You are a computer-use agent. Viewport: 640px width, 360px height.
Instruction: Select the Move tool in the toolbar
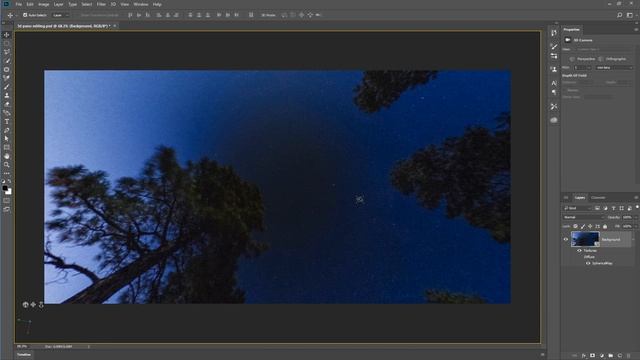click(x=7, y=35)
